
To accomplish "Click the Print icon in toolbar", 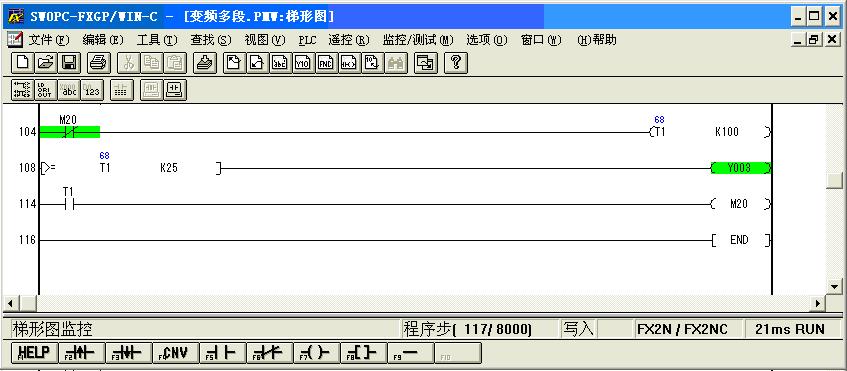I will [99, 63].
